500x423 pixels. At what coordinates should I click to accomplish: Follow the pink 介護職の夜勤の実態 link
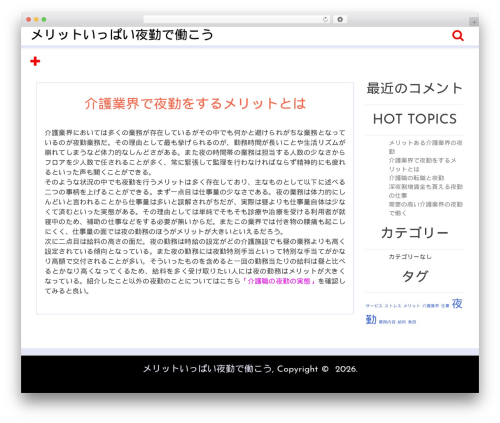tap(279, 281)
